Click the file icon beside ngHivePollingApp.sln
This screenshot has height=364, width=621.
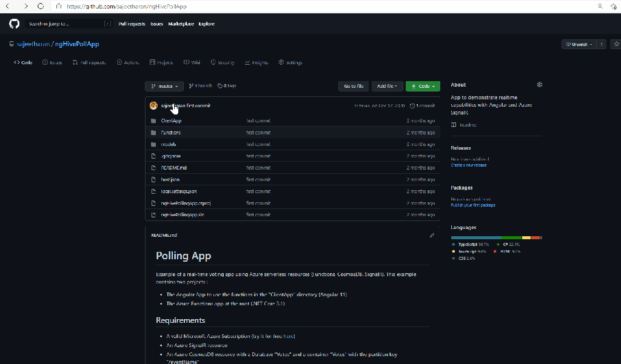click(x=153, y=215)
